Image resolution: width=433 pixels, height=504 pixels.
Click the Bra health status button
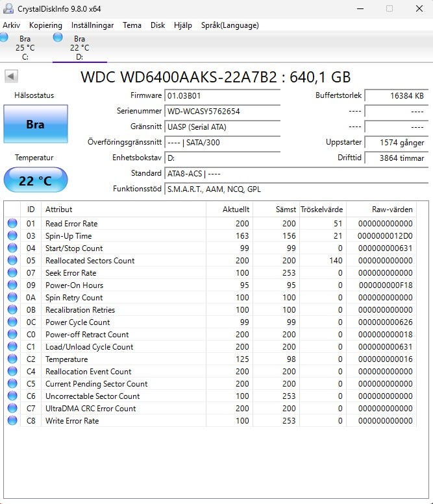[x=35, y=124]
